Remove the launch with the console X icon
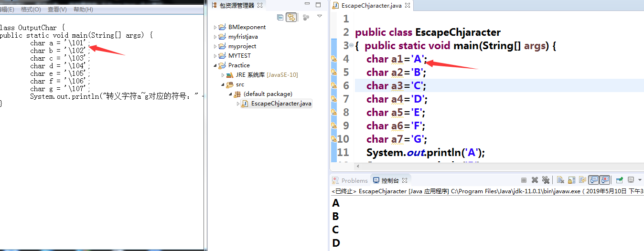 (535, 180)
